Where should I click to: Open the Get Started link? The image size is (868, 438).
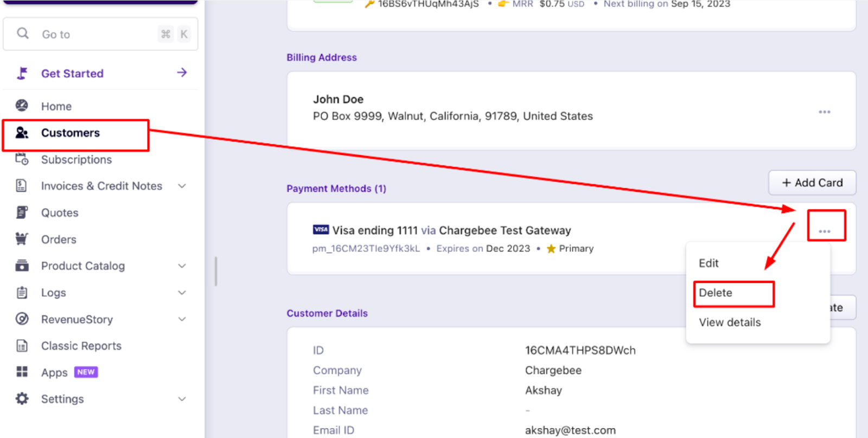(x=72, y=73)
